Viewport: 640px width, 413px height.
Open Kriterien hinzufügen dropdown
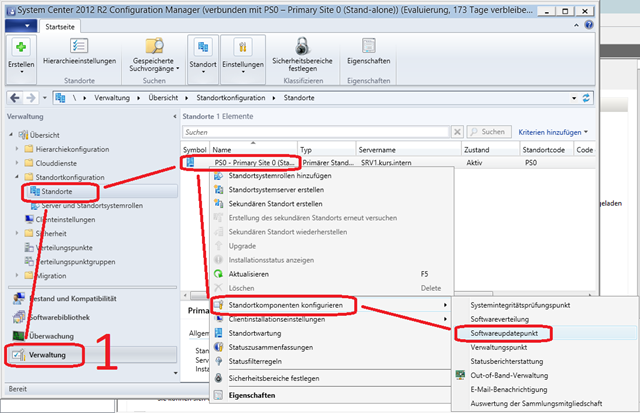[x=553, y=132]
